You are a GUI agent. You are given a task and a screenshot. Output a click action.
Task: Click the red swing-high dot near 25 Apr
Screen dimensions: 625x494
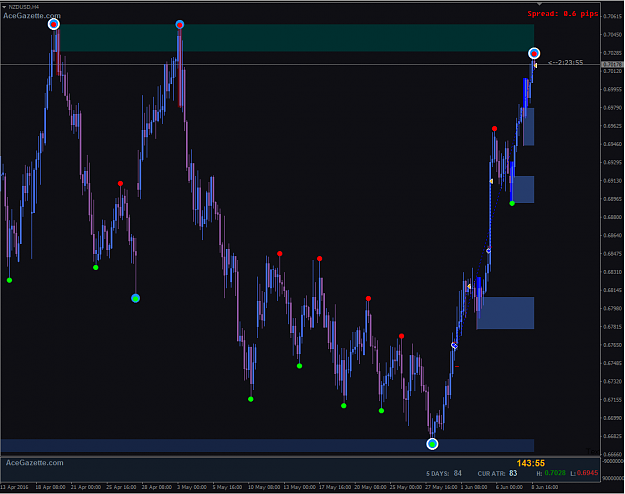click(x=120, y=183)
